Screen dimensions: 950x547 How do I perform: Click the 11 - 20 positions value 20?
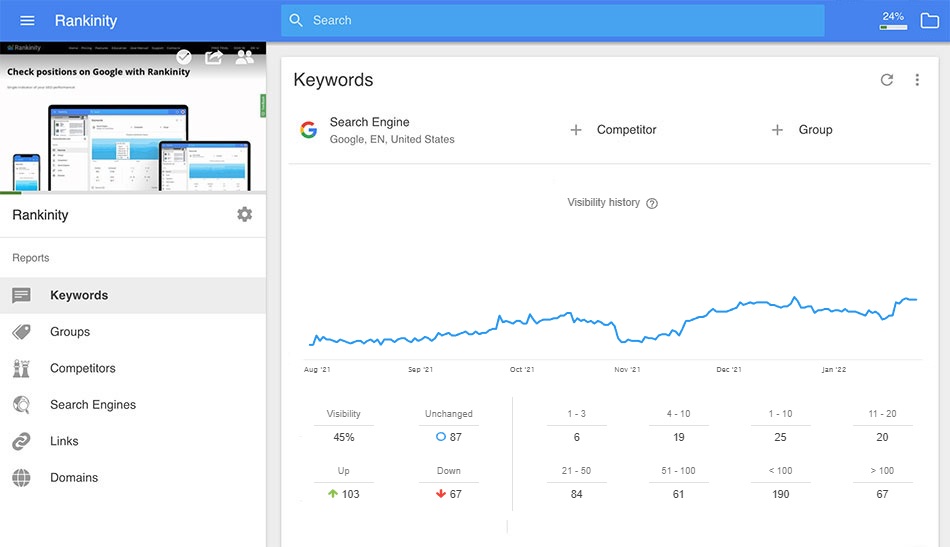pyautogui.click(x=882, y=437)
